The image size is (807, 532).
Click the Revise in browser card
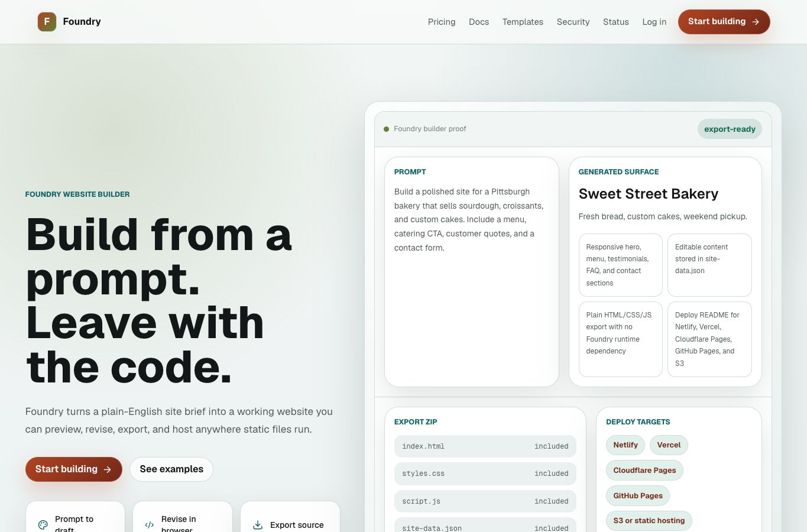click(x=183, y=517)
